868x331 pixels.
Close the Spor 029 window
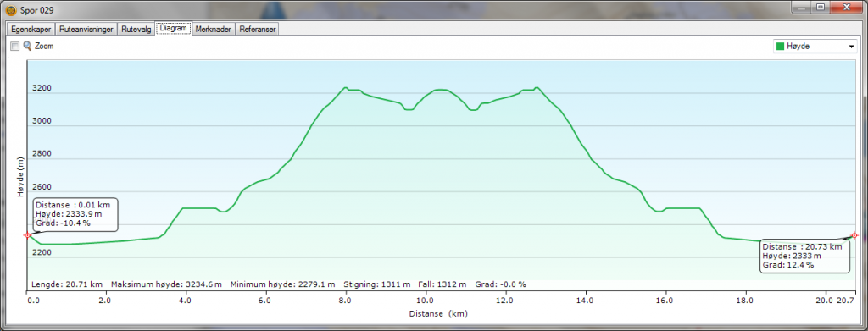[846, 7]
